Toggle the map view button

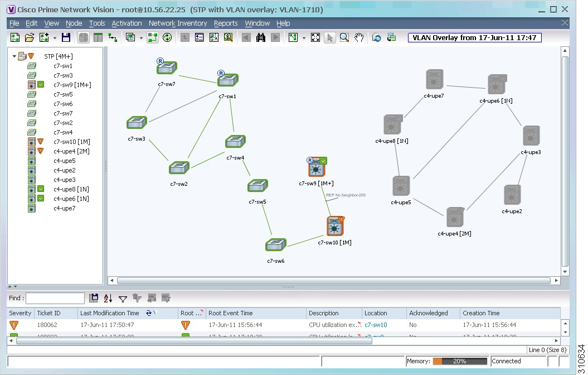pos(83,37)
